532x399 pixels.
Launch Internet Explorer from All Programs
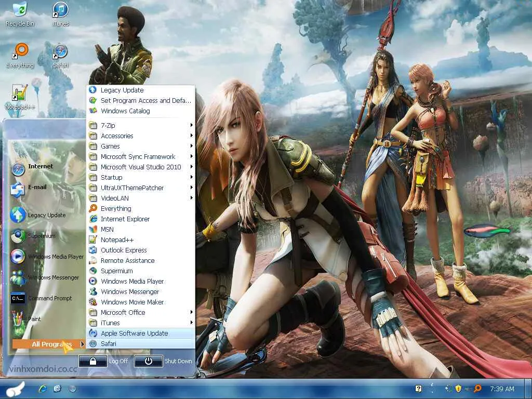pyautogui.click(x=141, y=219)
